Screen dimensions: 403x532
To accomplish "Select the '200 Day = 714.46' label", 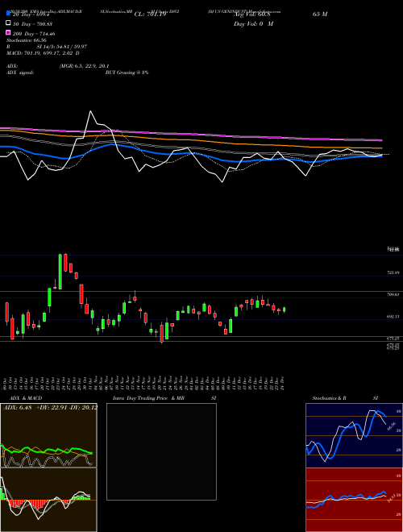I will click(x=34, y=34).
